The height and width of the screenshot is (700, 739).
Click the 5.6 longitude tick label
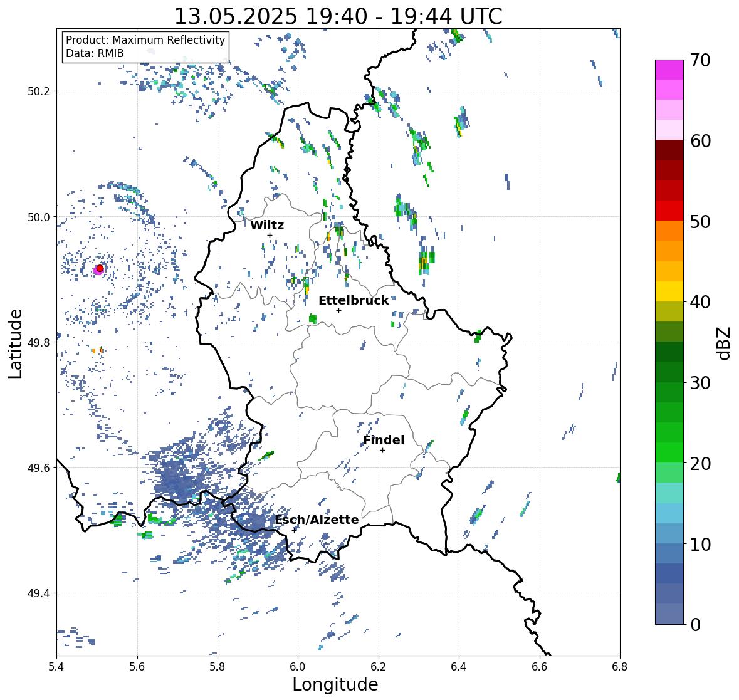coord(137,666)
